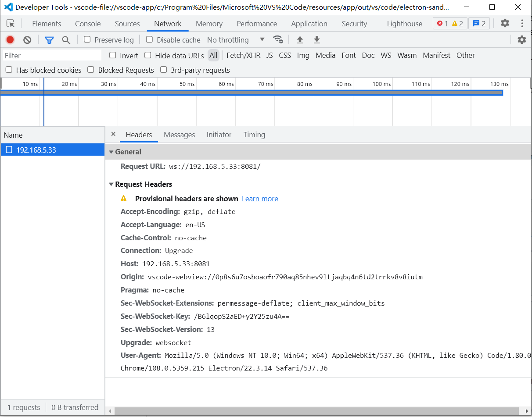
Task: Open the Application tab
Action: [309, 24]
